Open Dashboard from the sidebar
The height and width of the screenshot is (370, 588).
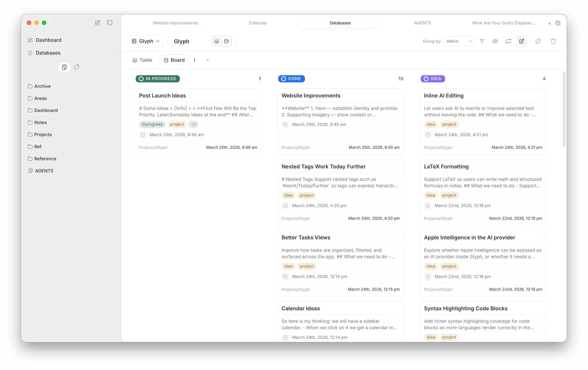click(45, 40)
